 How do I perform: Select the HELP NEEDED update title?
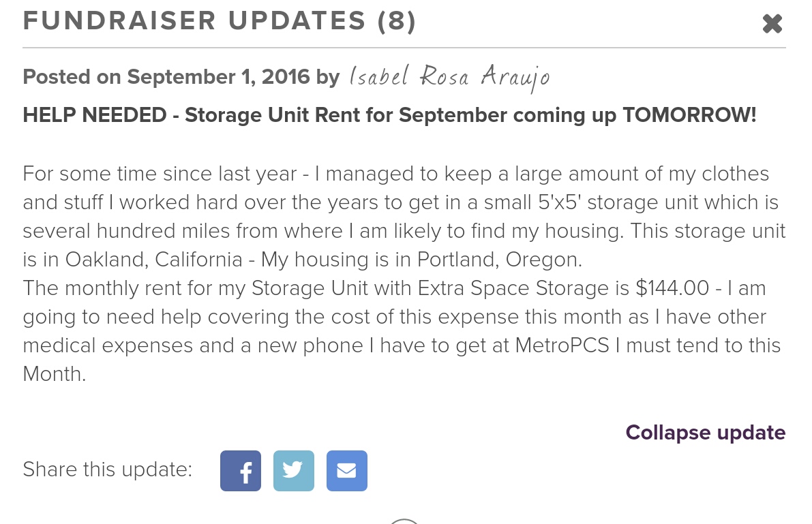pyautogui.click(x=389, y=115)
